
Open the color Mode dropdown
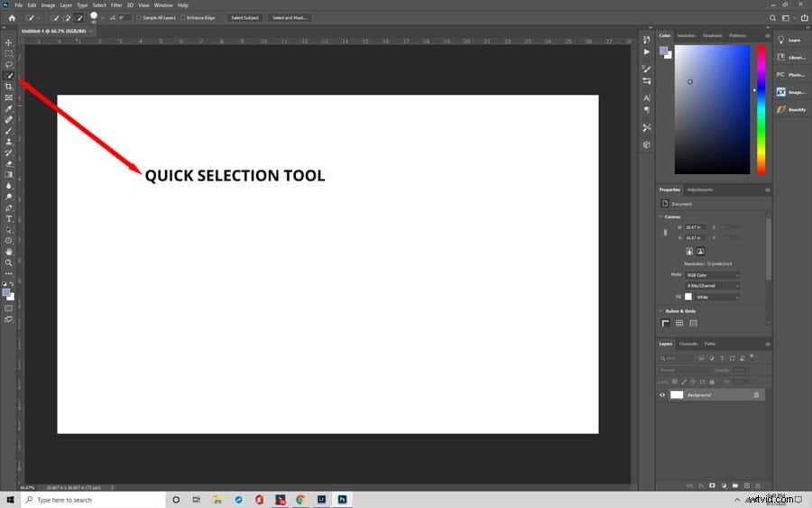click(712, 275)
